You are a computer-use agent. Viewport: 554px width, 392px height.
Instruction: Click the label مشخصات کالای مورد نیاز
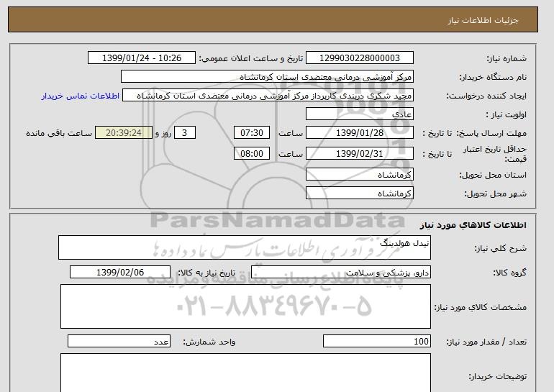tap(481, 307)
